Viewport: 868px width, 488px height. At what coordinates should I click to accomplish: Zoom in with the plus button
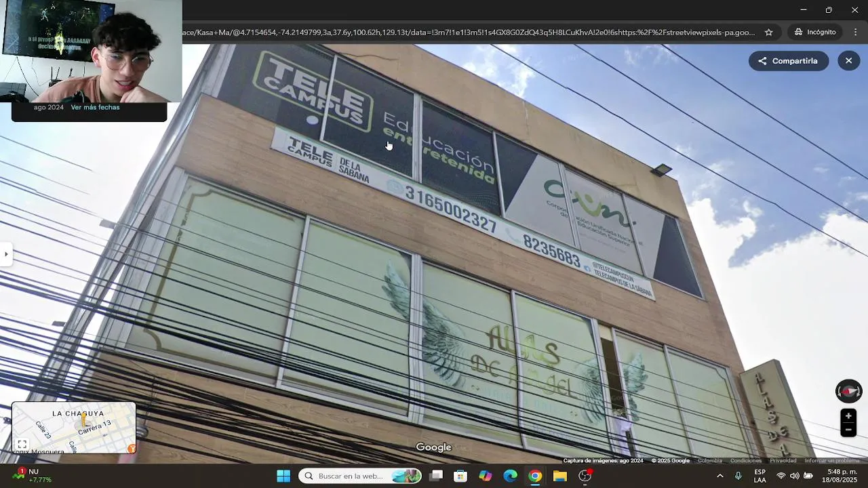[848, 416]
